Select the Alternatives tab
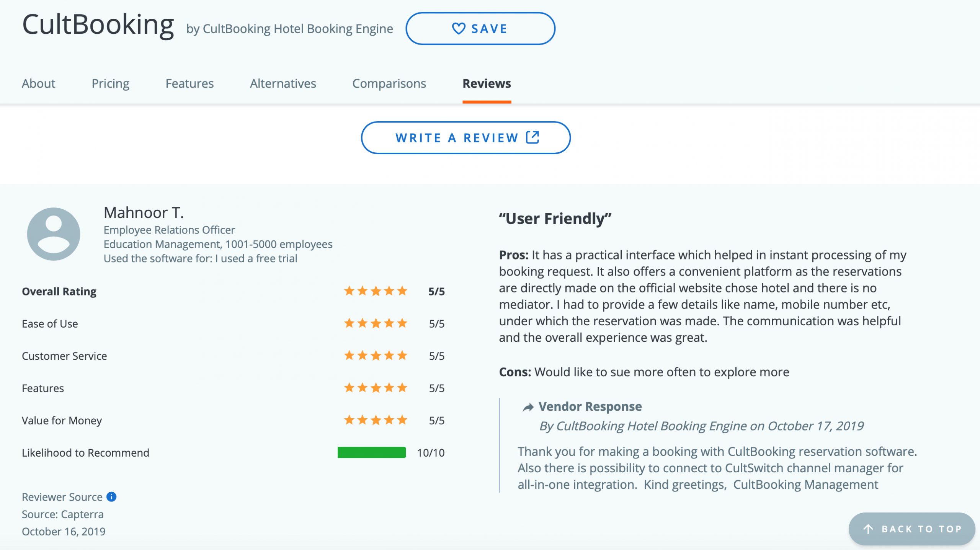Image resolution: width=980 pixels, height=550 pixels. (283, 83)
